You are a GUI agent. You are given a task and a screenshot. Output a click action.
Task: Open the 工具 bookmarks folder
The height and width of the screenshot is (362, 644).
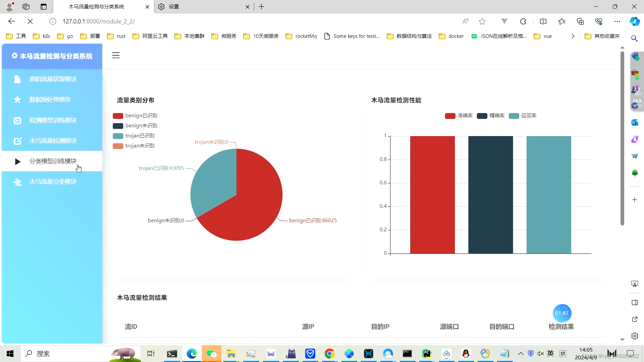tap(16, 36)
